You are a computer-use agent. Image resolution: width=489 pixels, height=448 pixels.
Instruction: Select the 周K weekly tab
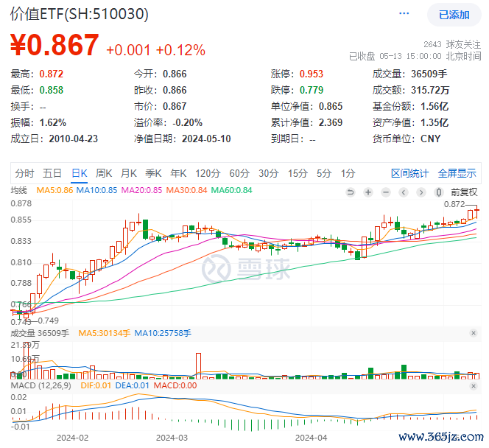tap(104, 173)
